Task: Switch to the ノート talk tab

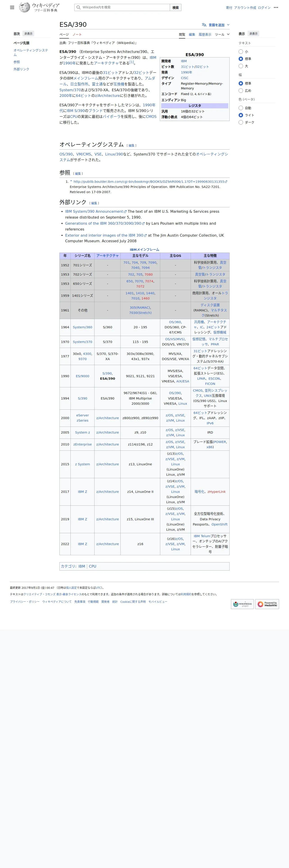Action: 77,34
